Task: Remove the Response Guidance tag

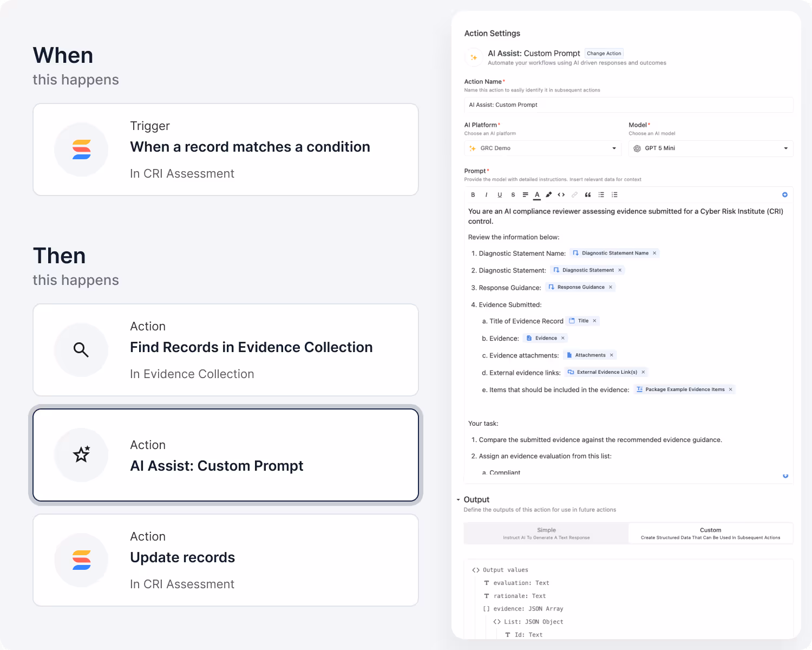Action: pyautogui.click(x=611, y=287)
